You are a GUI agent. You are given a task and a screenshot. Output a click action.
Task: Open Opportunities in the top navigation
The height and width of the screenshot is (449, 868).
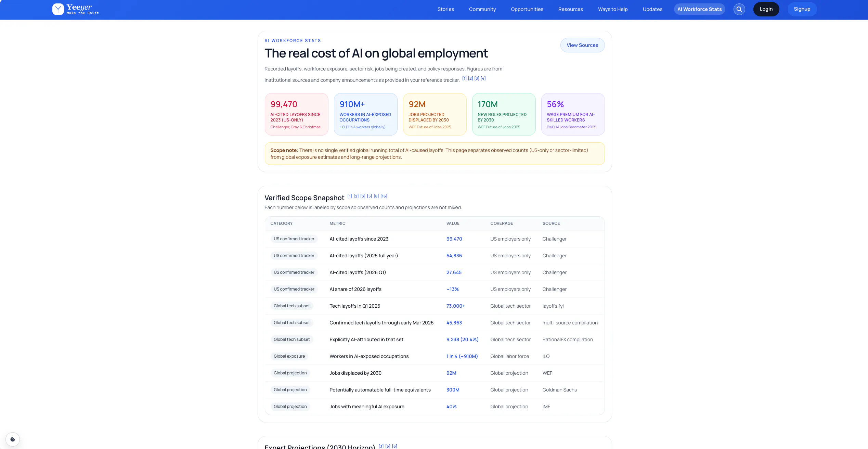(x=527, y=9)
